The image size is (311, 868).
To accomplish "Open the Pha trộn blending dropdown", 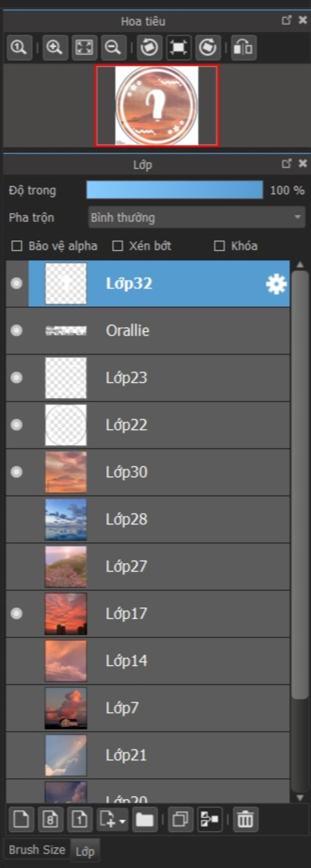I will click(x=197, y=217).
